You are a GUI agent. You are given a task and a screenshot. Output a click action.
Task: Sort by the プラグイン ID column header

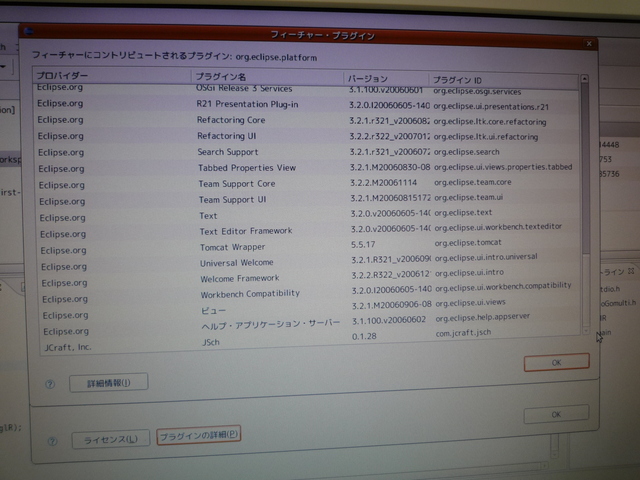pyautogui.click(x=504, y=80)
